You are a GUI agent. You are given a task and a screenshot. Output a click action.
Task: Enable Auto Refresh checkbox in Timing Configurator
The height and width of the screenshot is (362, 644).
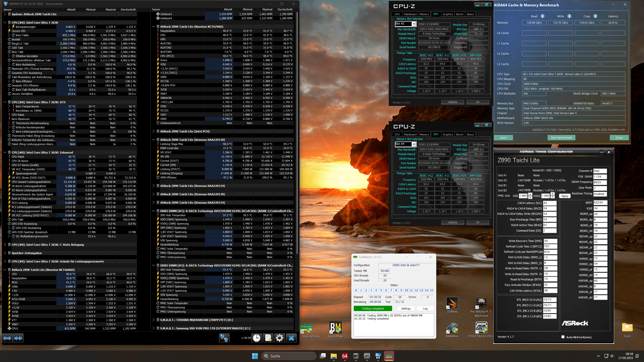click(563, 337)
